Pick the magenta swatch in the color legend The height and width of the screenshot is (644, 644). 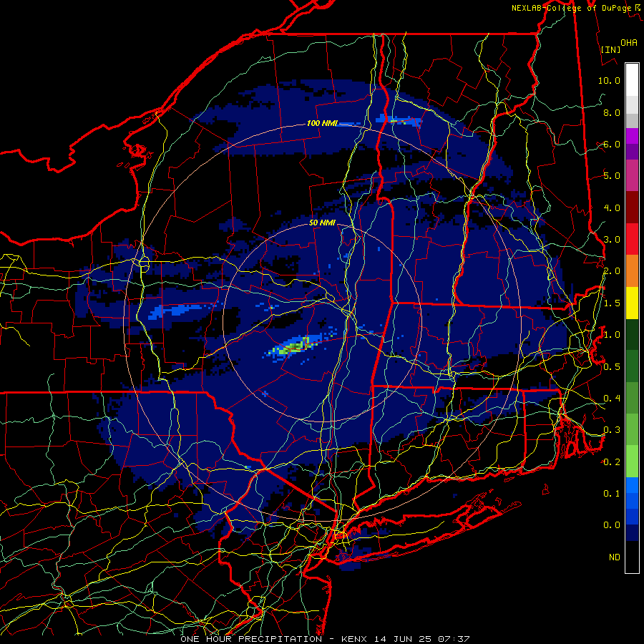632,136
